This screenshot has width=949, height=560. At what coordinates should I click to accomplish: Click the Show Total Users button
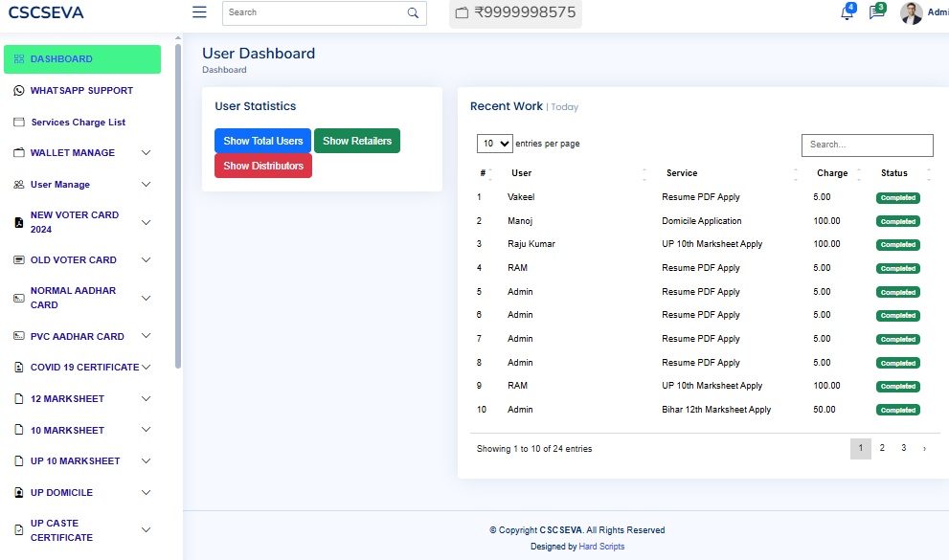coord(262,141)
